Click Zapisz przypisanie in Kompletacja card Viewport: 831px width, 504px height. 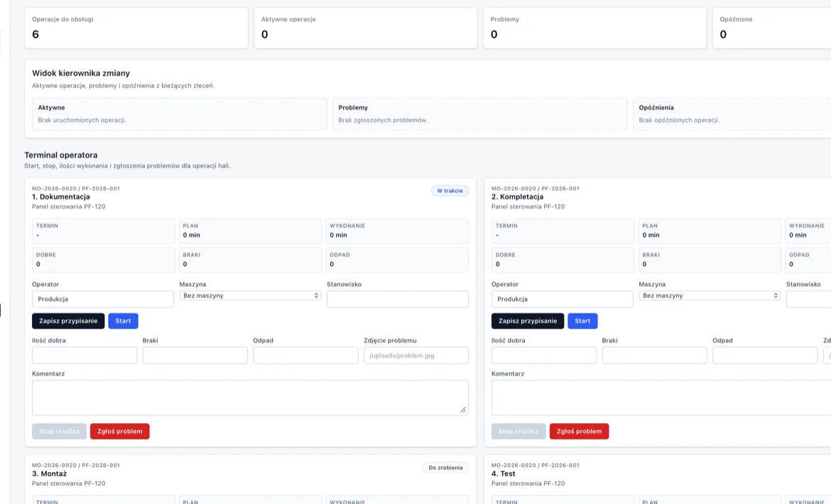[528, 321]
